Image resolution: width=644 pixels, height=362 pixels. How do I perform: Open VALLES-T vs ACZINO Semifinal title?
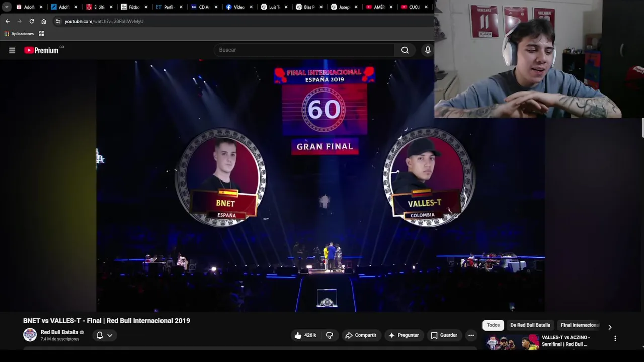click(x=566, y=341)
